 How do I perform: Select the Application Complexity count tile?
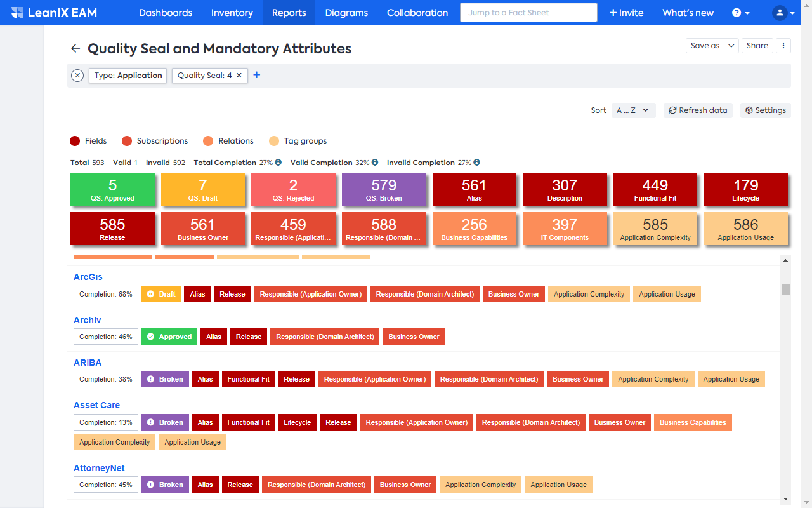(655, 229)
